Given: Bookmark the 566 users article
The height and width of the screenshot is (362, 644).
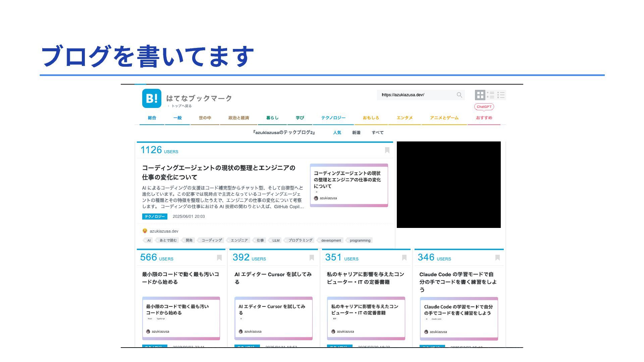Looking at the screenshot, I should (x=219, y=257).
